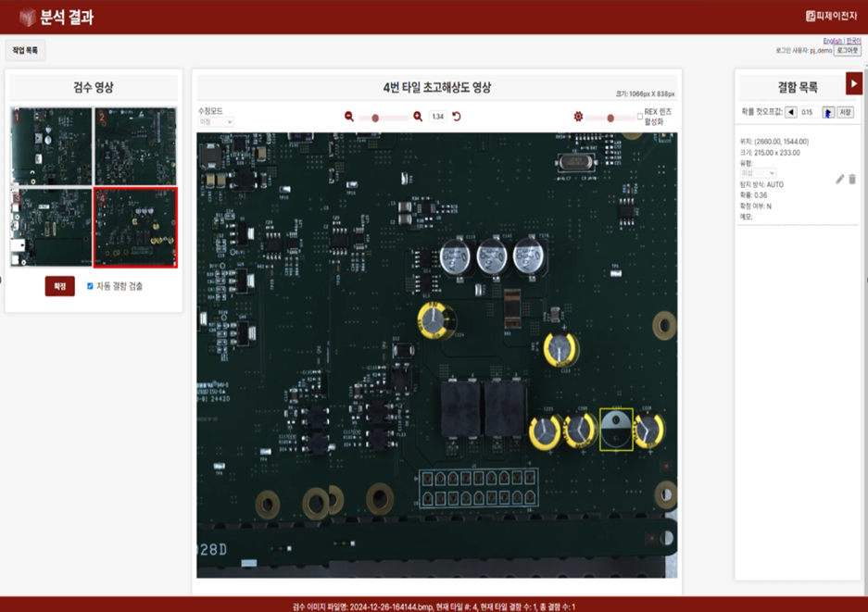
Task: Switch the language to 한국어
Action: (853, 41)
